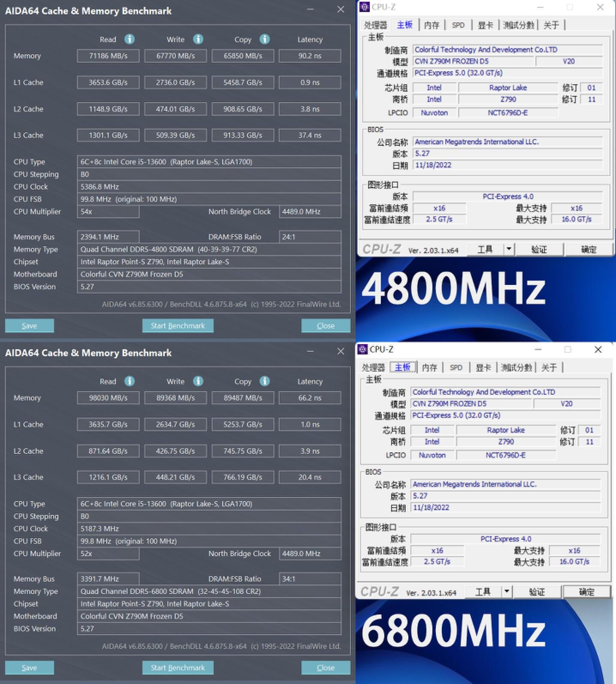Open the 内存 tab in the upper CPU-Z window
Image resolution: width=616 pixels, height=684 pixels.
pyautogui.click(x=432, y=25)
